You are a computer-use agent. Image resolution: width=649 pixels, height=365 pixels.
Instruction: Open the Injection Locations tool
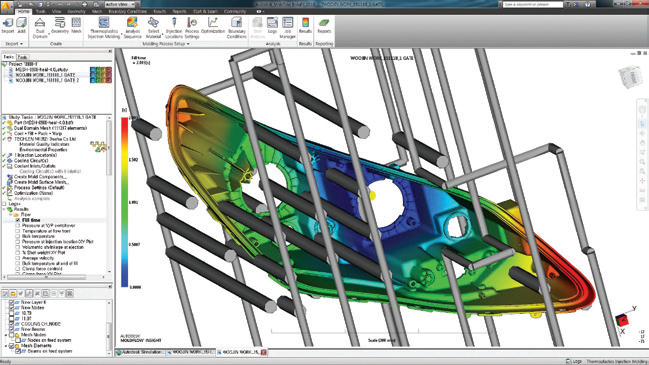(174, 28)
